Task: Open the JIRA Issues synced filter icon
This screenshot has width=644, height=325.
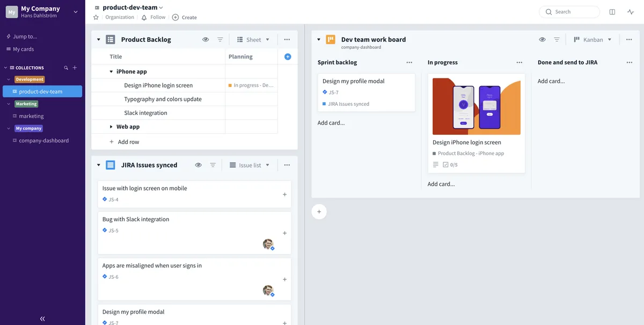Action: tap(213, 165)
